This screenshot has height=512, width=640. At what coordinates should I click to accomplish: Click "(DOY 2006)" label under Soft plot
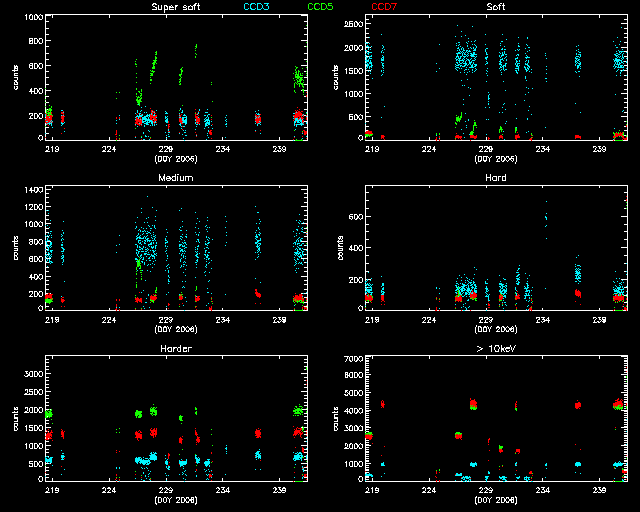pyautogui.click(x=496, y=159)
